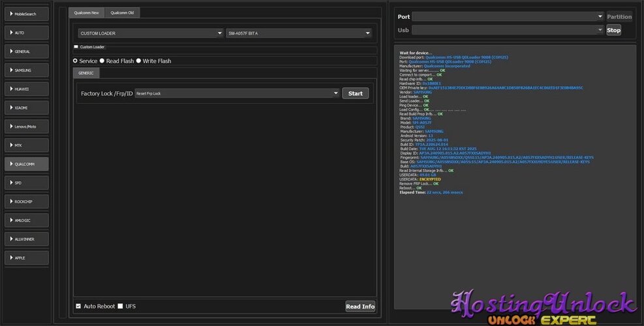Expand the XIAOMI sidebar section
Viewport: 644px width, 326px height.
coord(26,108)
